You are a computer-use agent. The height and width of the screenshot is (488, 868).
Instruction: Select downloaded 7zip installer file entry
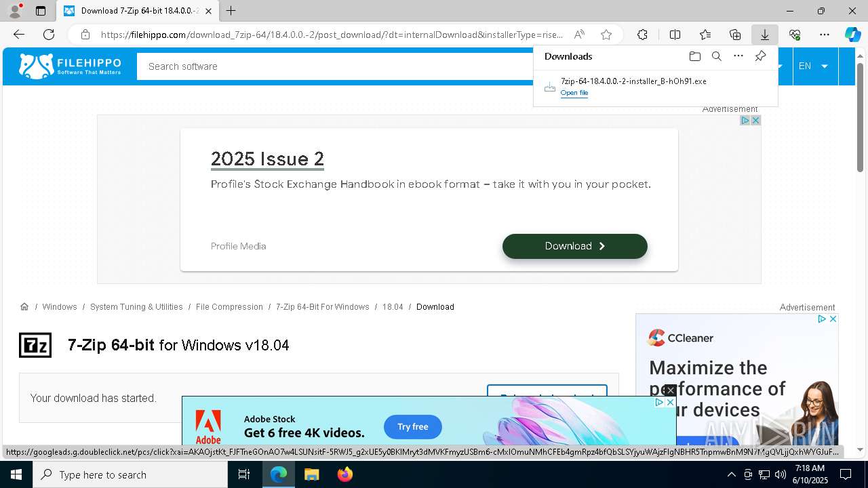tap(655, 87)
